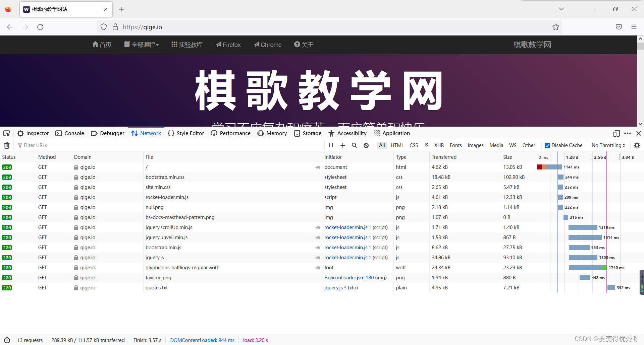This screenshot has width=644, height=345.
Task: Close the 棋歌的教学网站 tab
Action: coord(106,9)
